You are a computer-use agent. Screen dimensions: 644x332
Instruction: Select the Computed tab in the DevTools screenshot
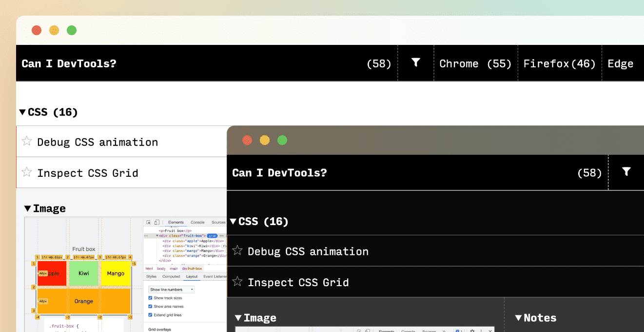pos(171,276)
